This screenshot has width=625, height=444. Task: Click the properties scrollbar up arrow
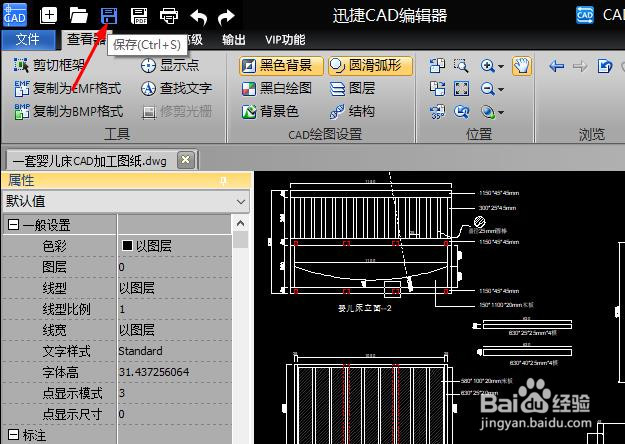[x=240, y=224]
